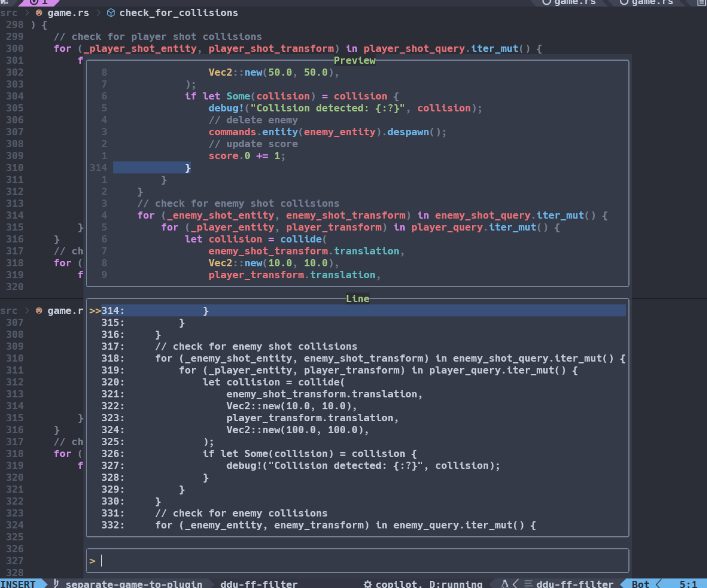Screen dimensions: 707x588
Task: Click 'score.0 += 1;' in the Preview
Action: click(247, 156)
